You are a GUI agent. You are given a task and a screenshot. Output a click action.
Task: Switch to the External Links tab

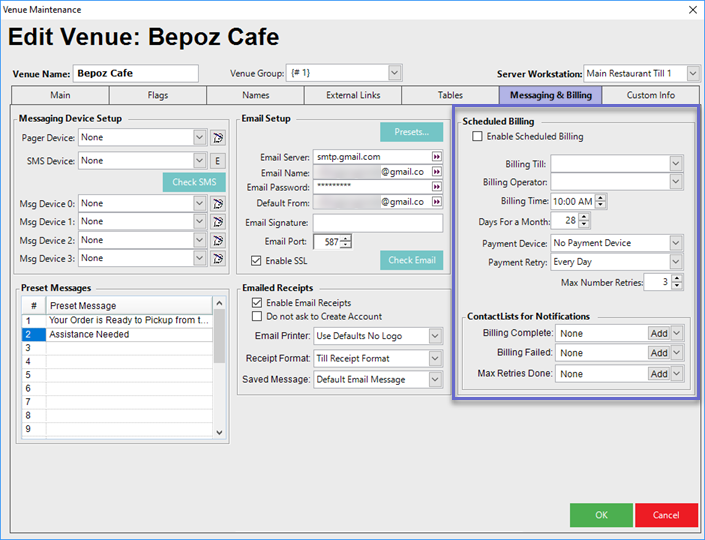(353, 95)
